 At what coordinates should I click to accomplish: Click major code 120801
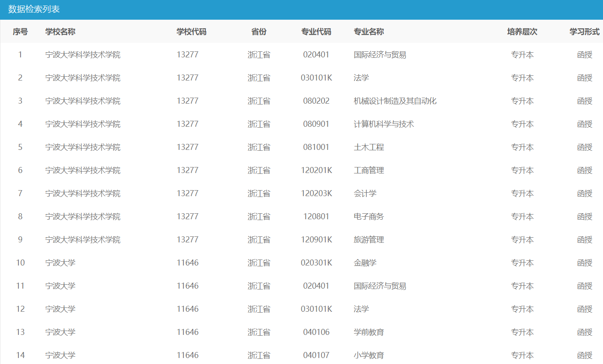316,217
